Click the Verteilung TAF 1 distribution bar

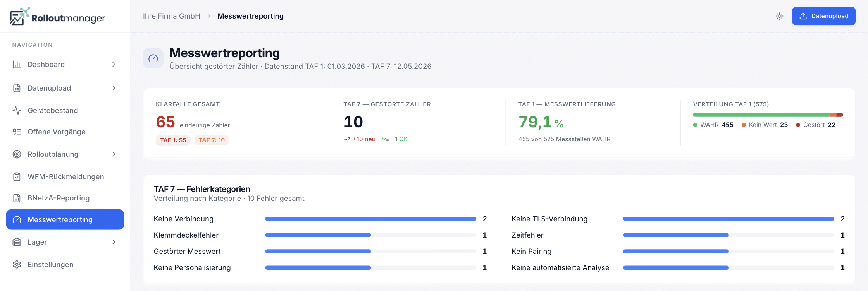tap(768, 115)
